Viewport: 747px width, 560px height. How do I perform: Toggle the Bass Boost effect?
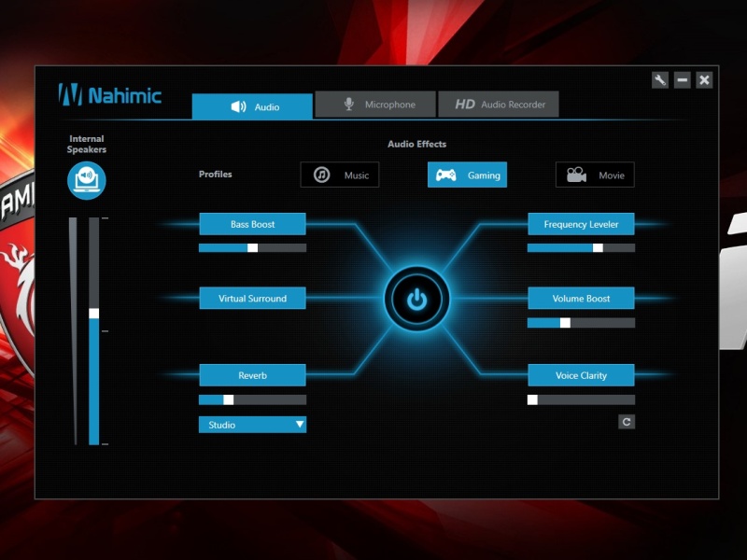[252, 224]
